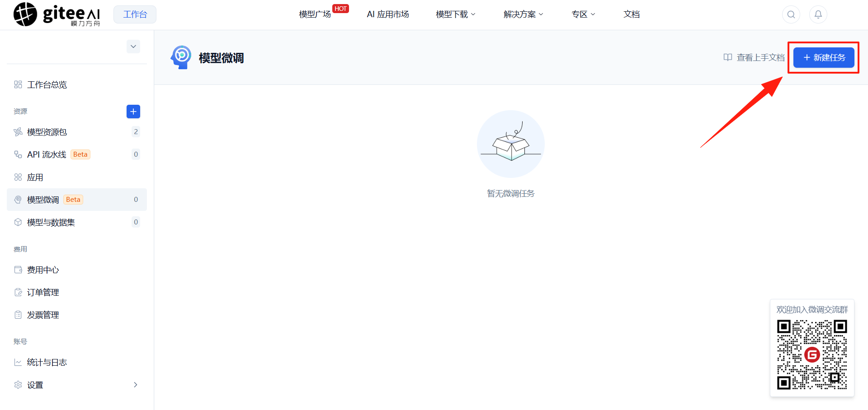Click the 新建任务 button
This screenshot has height=410, width=868.
pos(824,57)
